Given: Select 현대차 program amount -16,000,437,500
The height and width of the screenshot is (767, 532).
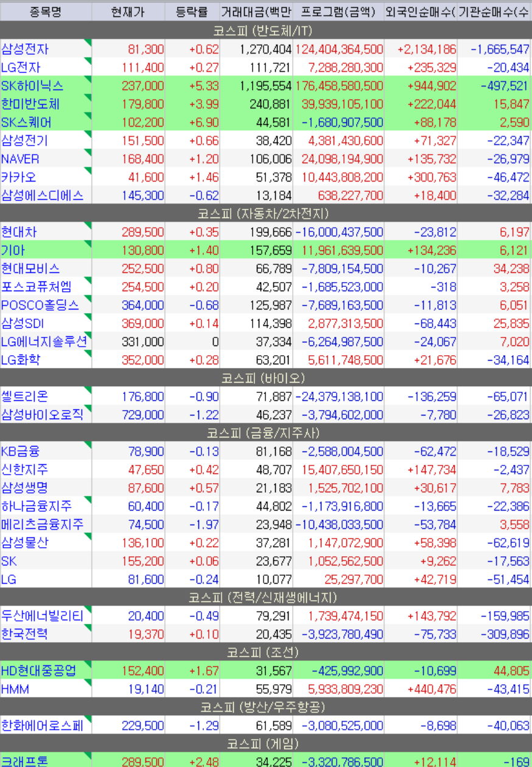Looking at the screenshot, I should click(x=339, y=232).
